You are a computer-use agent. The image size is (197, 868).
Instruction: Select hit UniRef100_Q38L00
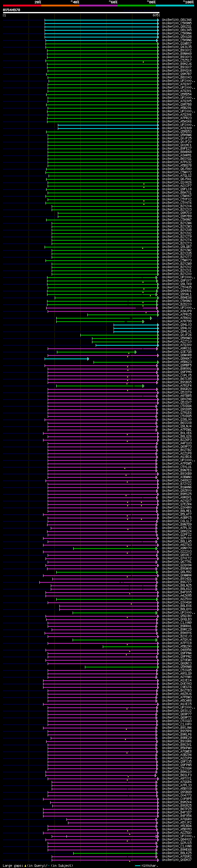coord(177,419)
